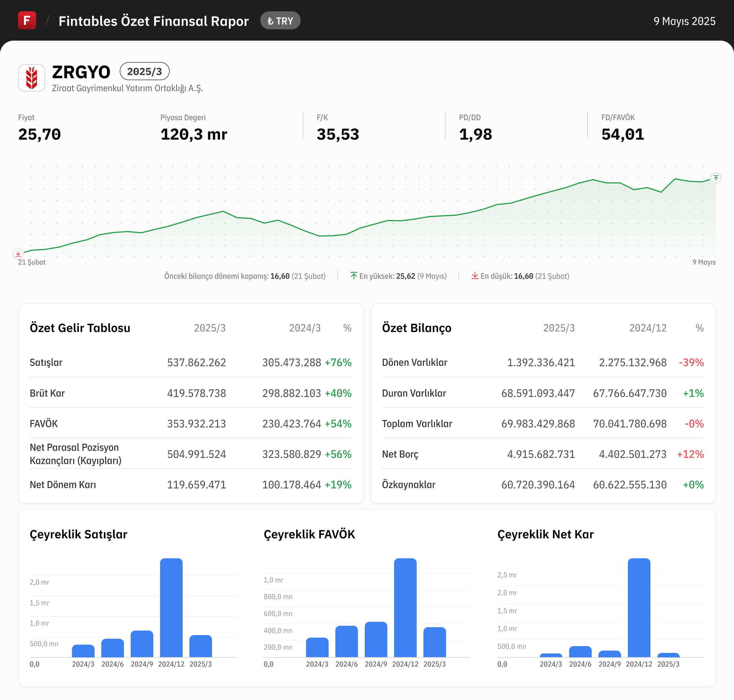
Task: Click the F/K value 35,53
Action: point(338,134)
